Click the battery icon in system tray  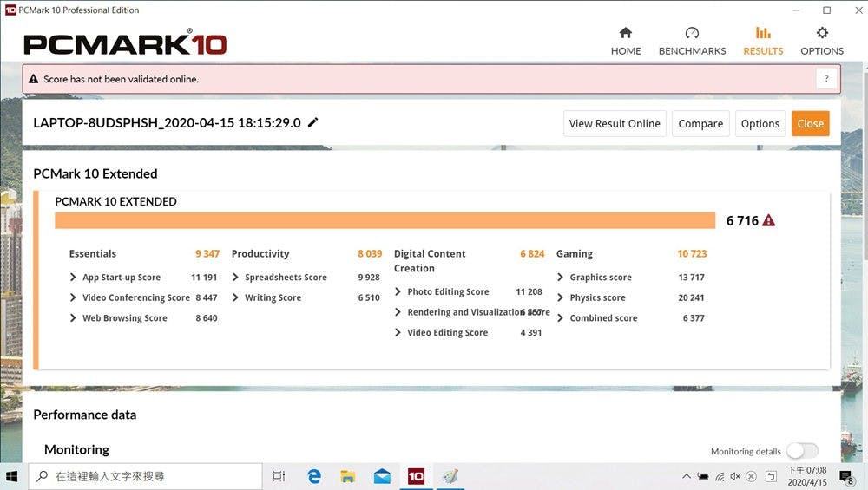(703, 476)
